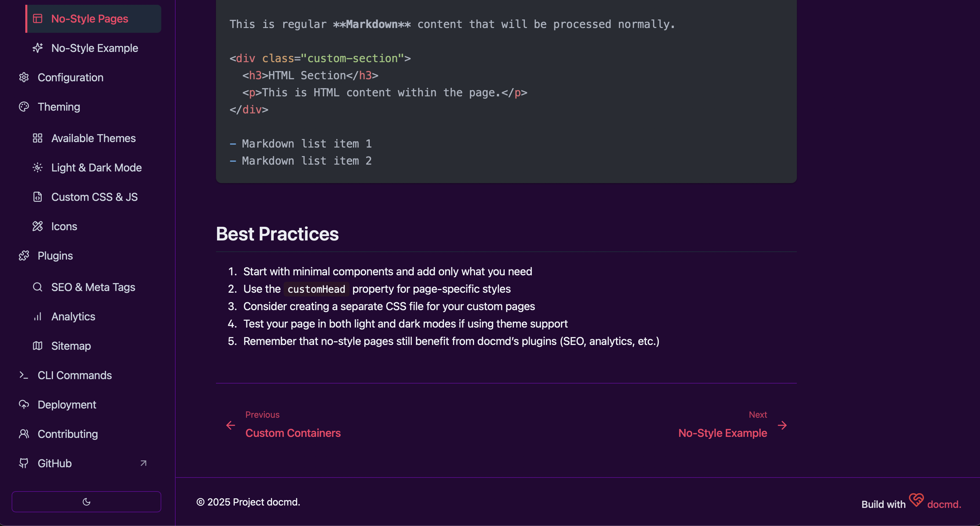The width and height of the screenshot is (980, 526).
Task: Open the Light & Dark Mode page
Action: pyautogui.click(x=94, y=167)
